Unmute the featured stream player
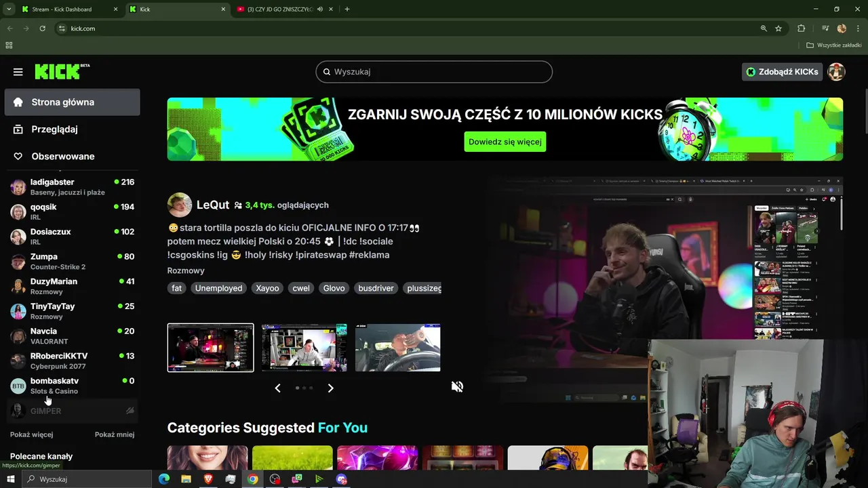 [x=458, y=386]
